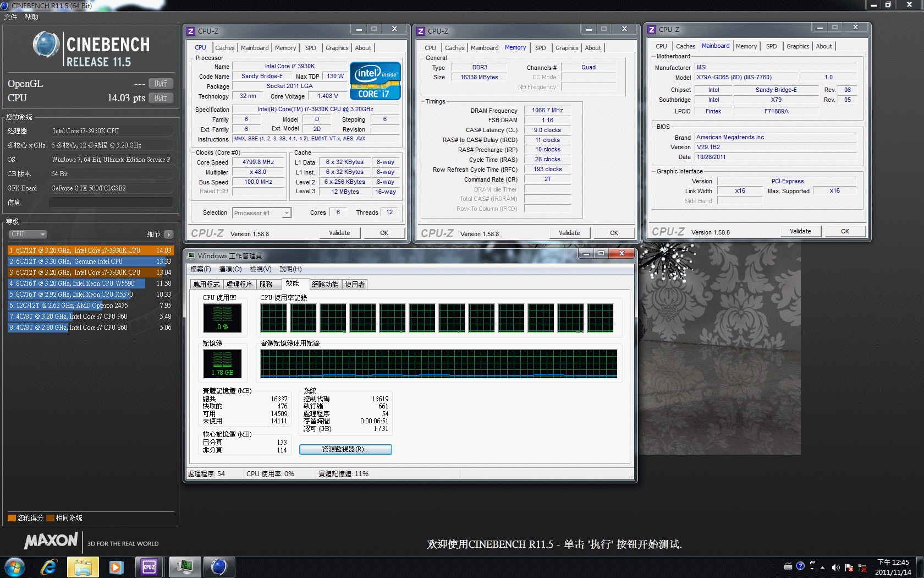
Task: Open the Cinebench 文件 menu
Action: point(10,17)
